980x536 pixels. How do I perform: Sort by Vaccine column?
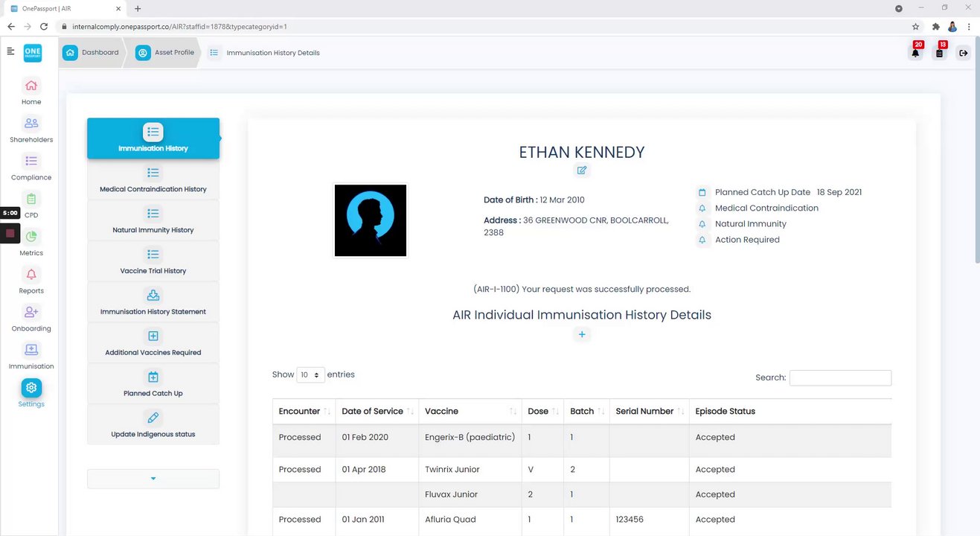click(470, 411)
